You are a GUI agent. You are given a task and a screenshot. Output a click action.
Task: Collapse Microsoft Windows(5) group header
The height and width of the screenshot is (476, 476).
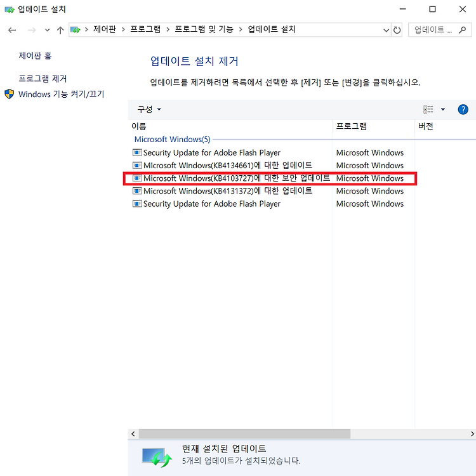pos(172,140)
